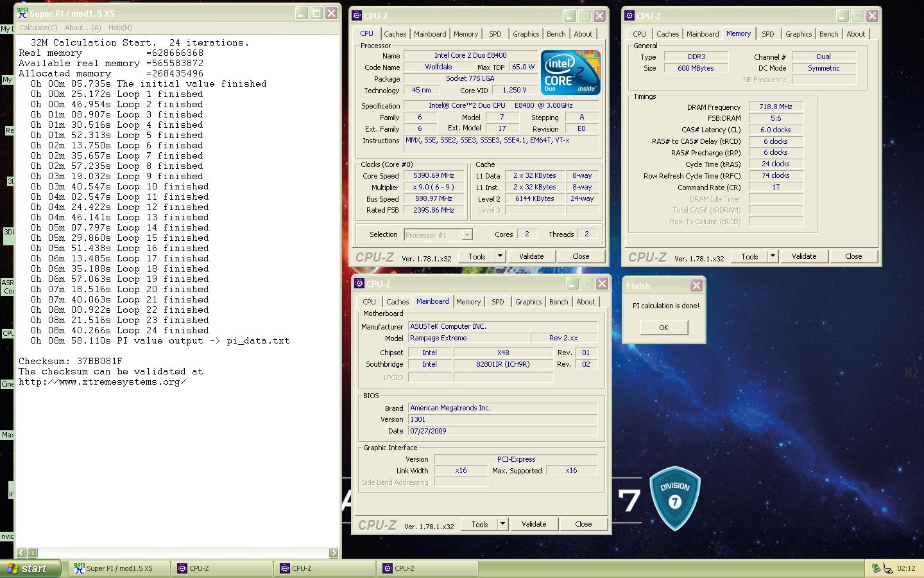
Task: Select the CPU tab in the Mainboard window
Action: coord(370,302)
